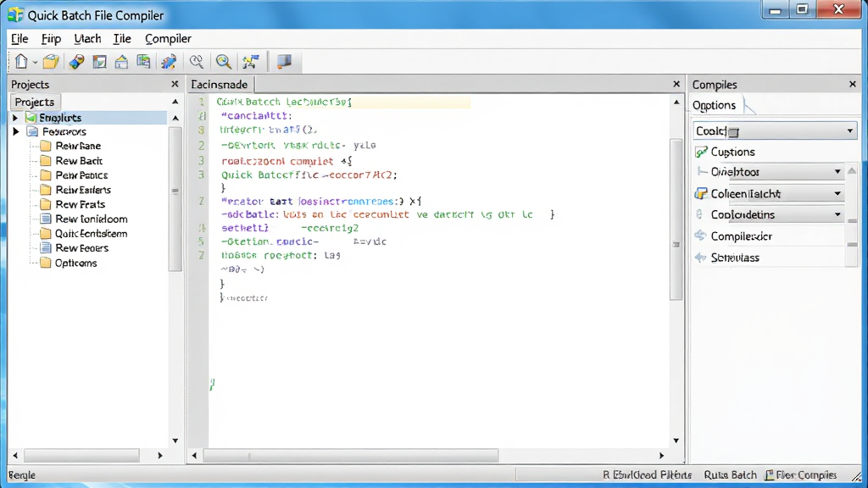Viewport: 868px width, 488px height.
Task: Click the Sctiouass entry
Action: tap(735, 258)
